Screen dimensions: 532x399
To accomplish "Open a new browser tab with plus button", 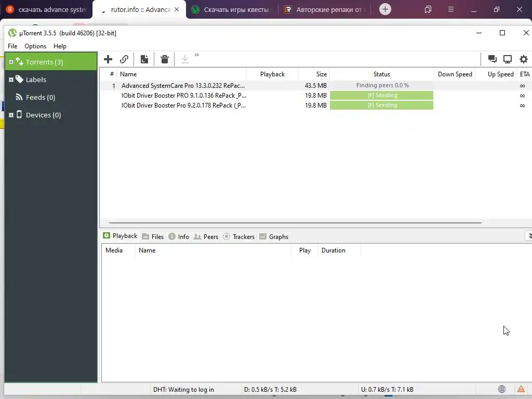I will (x=385, y=9).
